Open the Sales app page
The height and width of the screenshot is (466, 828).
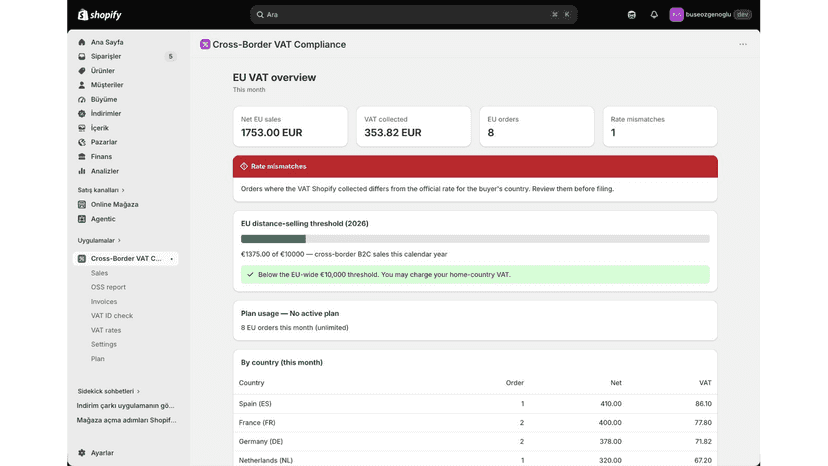pos(99,273)
